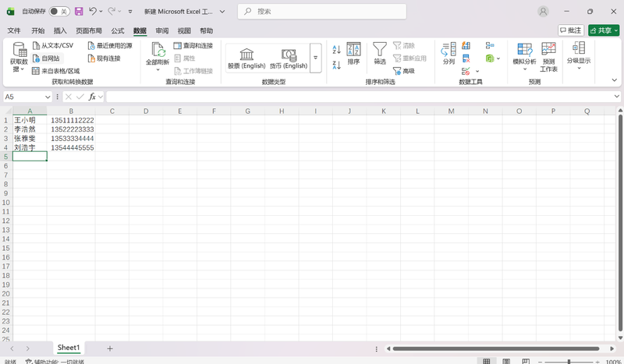
Task: Open Existing Connections (现有连接)
Action: click(x=104, y=58)
